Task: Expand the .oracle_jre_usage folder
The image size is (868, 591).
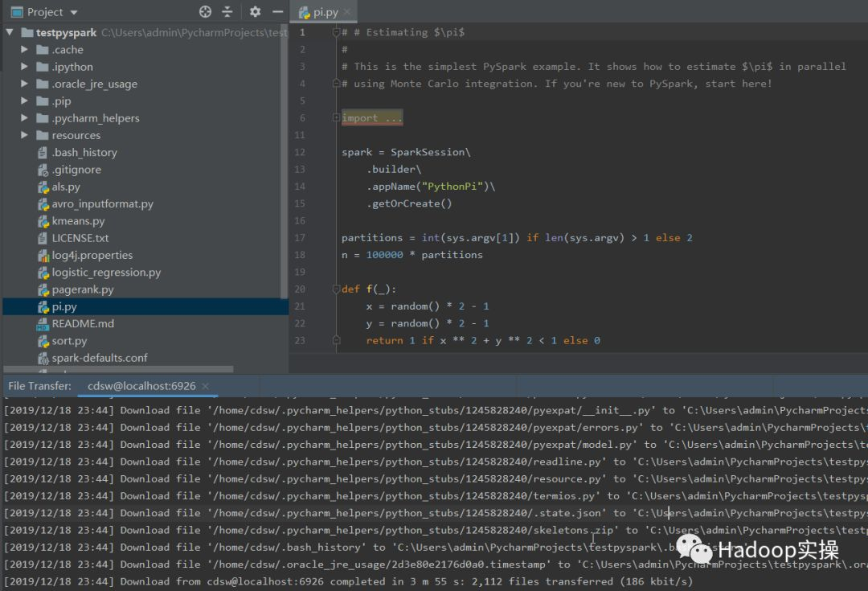Action: (25, 84)
